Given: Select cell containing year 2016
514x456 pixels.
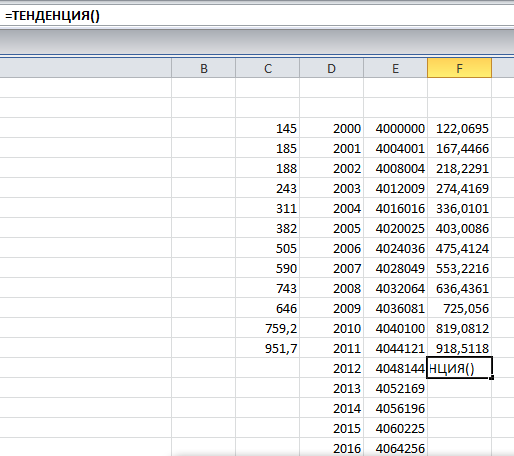Looking at the screenshot, I should coord(332,447).
